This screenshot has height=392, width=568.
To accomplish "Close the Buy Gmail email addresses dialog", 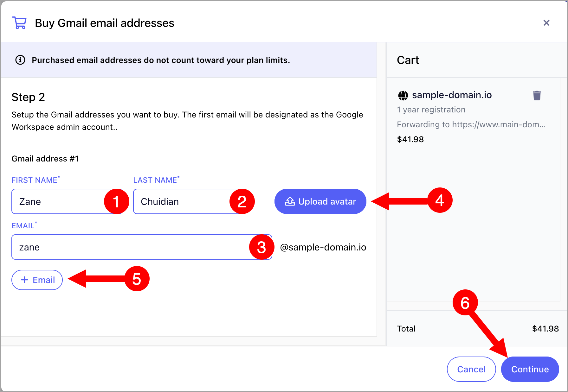I will pyautogui.click(x=546, y=23).
